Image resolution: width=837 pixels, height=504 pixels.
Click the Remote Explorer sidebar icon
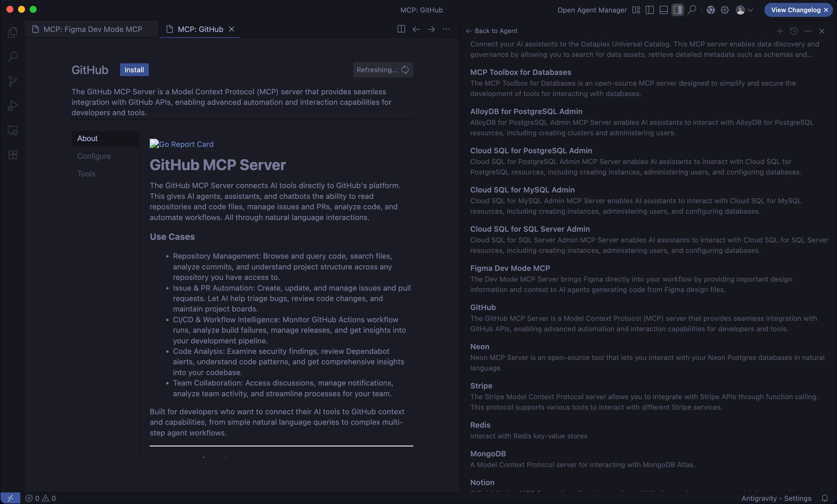12,130
